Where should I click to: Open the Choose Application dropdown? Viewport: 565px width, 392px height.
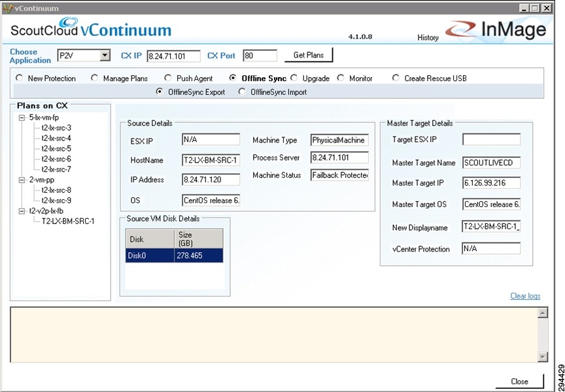coord(105,56)
